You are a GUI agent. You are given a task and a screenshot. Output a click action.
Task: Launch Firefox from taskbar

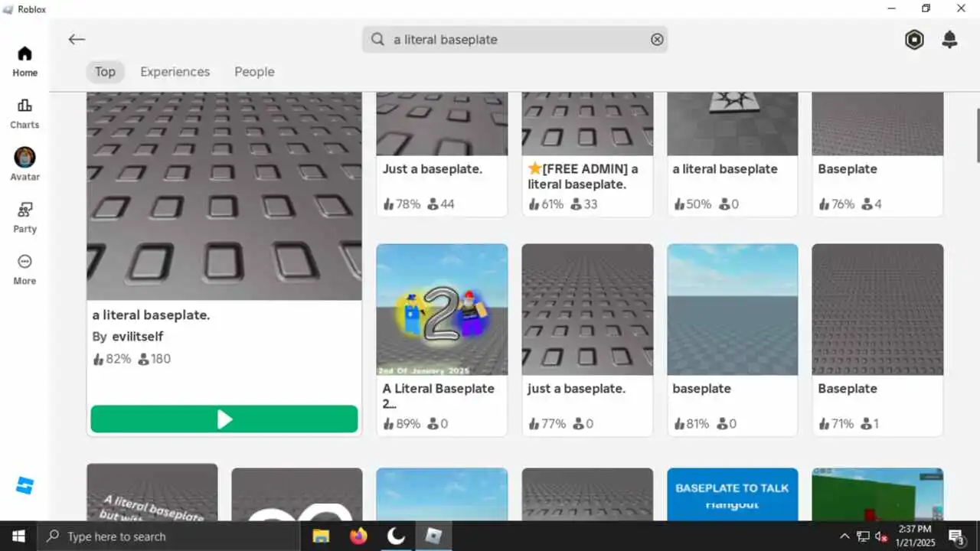click(358, 536)
